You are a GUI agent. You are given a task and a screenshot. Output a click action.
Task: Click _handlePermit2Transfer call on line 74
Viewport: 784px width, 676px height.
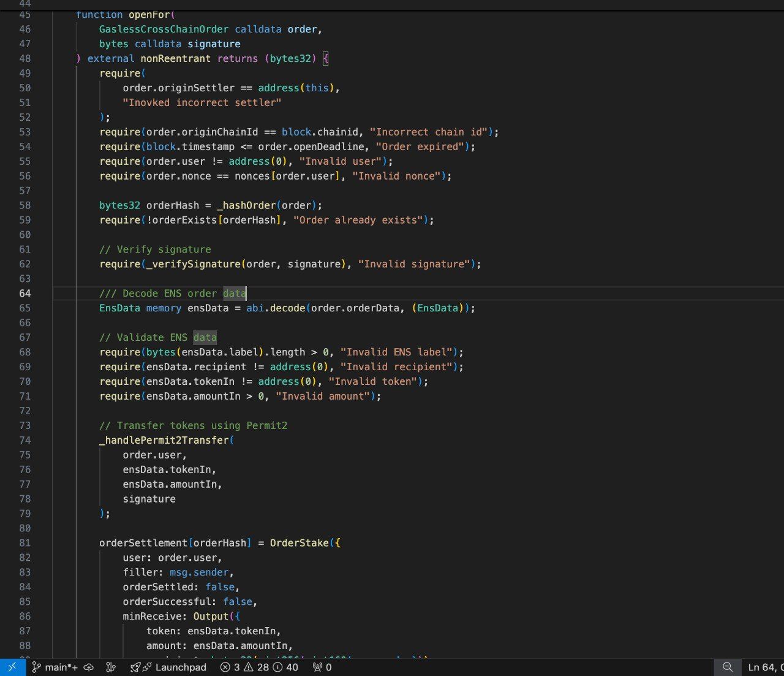164,440
